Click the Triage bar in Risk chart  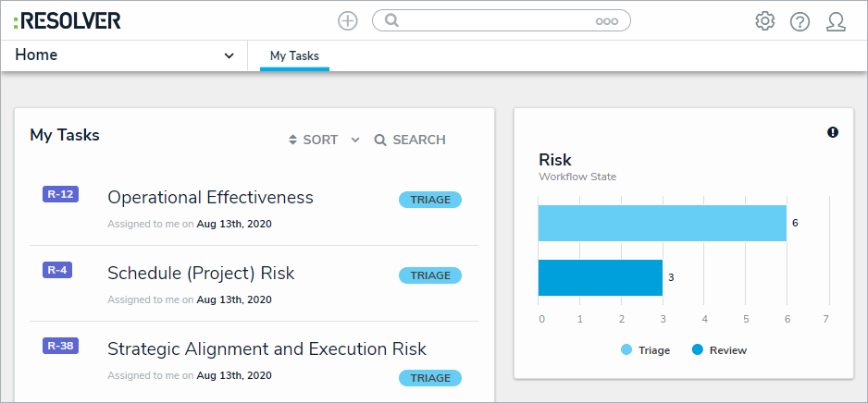(662, 223)
